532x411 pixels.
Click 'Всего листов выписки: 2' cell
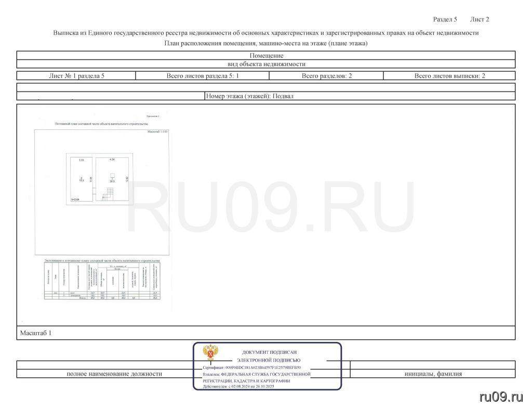[449, 76]
